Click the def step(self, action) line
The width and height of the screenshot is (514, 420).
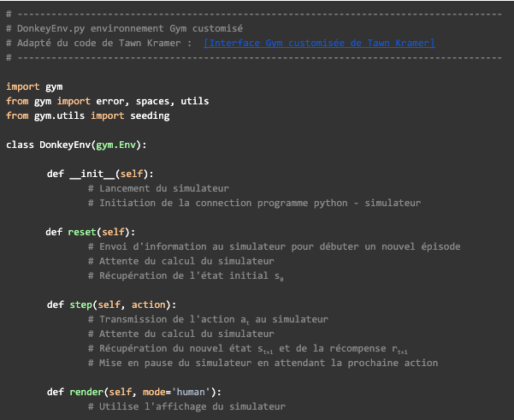pos(110,305)
